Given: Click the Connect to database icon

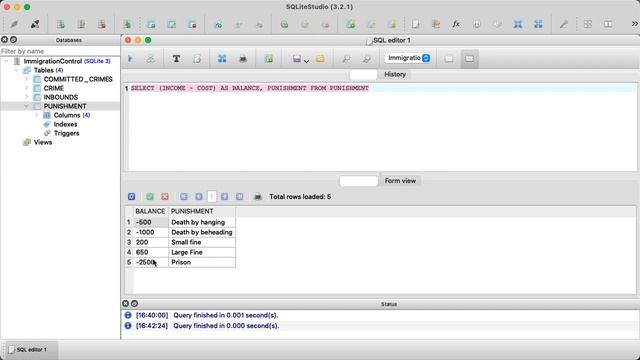Looking at the screenshot, I should pyautogui.click(x=14, y=24).
